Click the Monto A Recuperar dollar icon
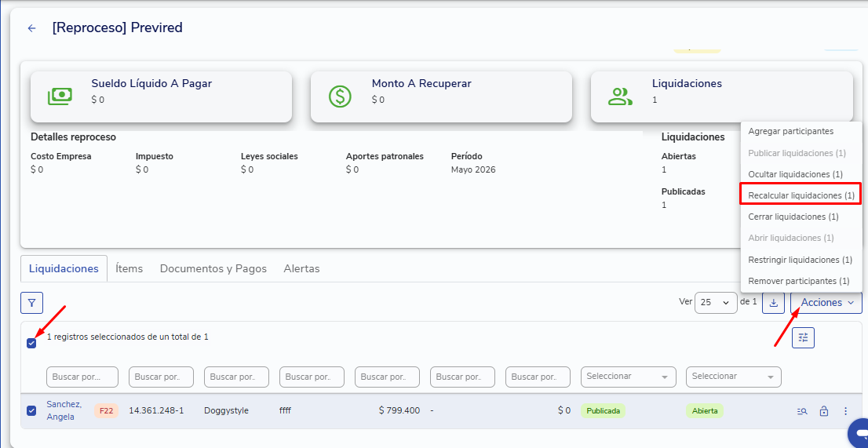This screenshot has height=448, width=868. pos(340,97)
